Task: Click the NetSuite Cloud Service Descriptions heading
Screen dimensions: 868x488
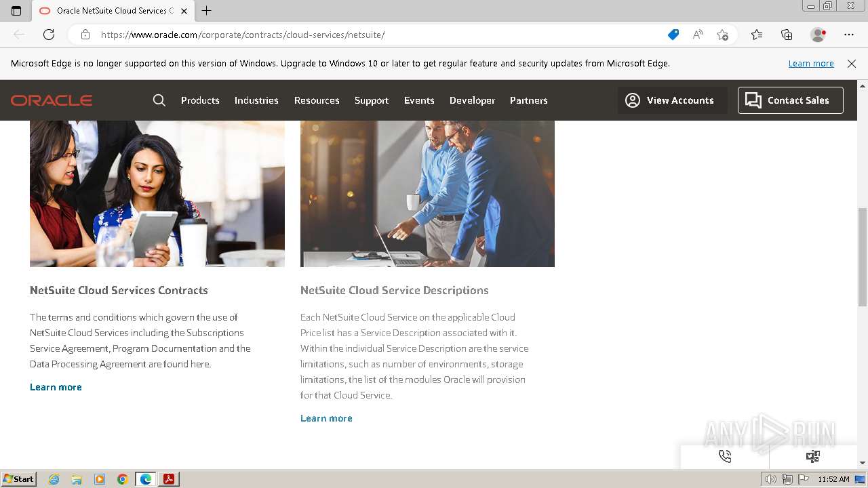Action: 395,290
